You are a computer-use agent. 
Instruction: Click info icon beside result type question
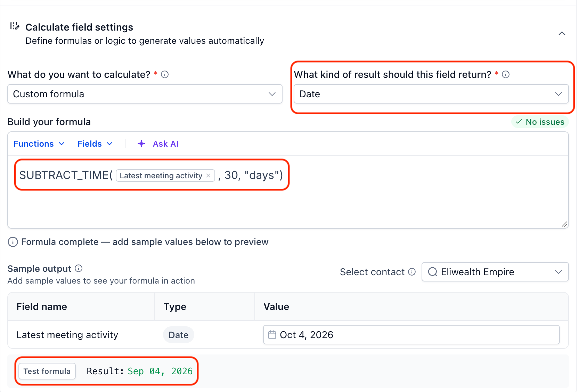[506, 74]
